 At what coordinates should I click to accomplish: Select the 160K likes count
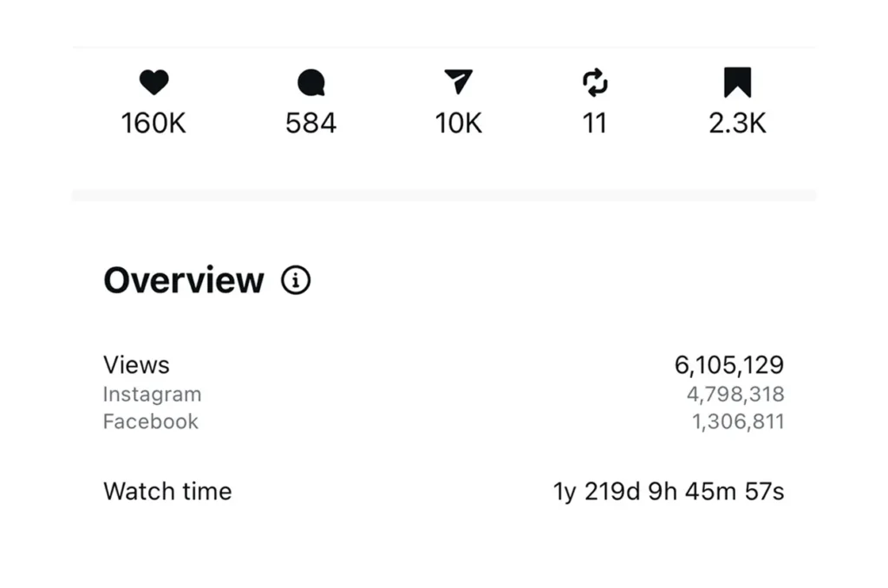pos(153,123)
